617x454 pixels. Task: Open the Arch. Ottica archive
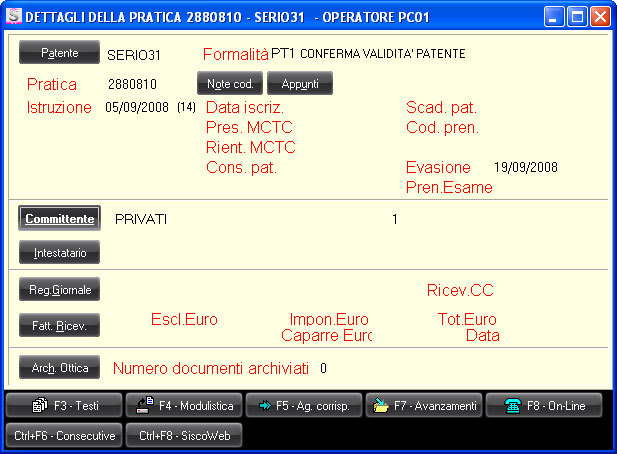coord(59,368)
